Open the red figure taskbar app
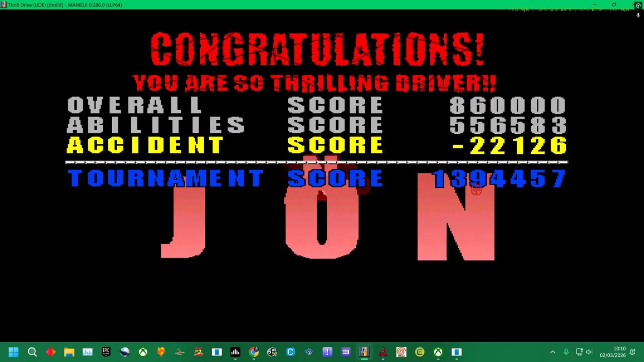644x362 pixels. pos(383,352)
